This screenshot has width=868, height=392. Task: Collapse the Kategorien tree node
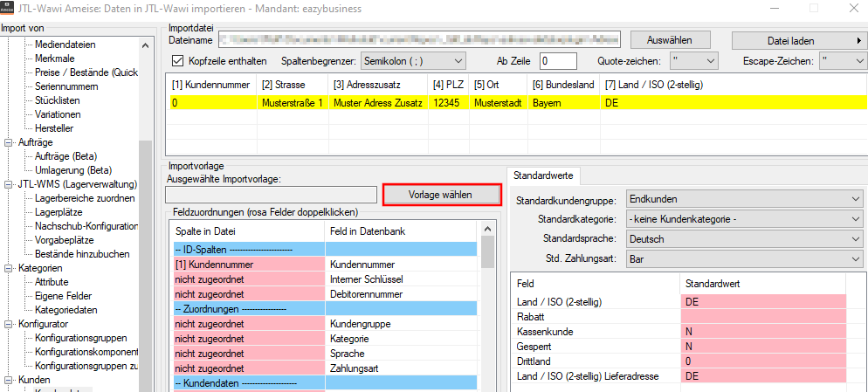click(9, 268)
